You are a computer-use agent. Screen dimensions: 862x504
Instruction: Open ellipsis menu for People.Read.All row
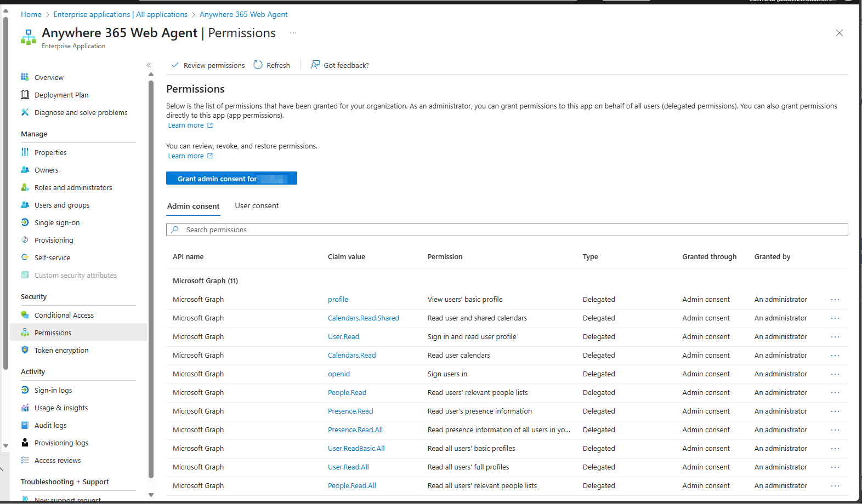(835, 486)
